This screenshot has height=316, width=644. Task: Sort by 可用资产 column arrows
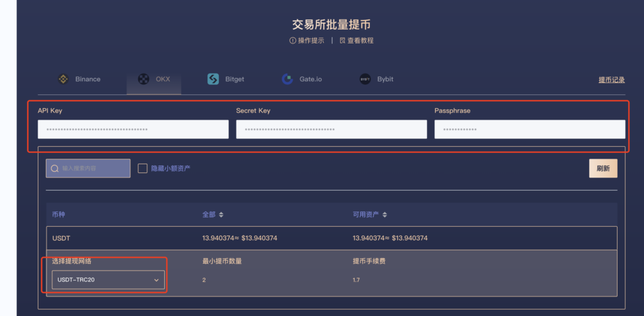385,215
